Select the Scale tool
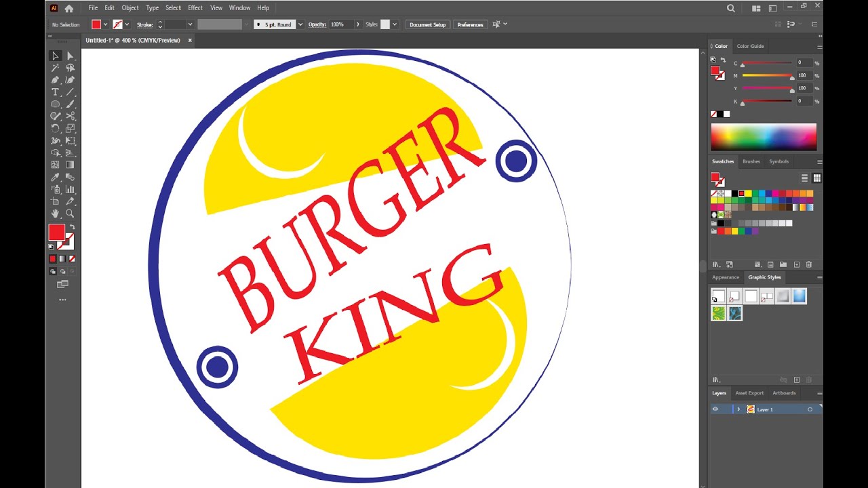This screenshot has height=488, width=868. click(x=70, y=129)
